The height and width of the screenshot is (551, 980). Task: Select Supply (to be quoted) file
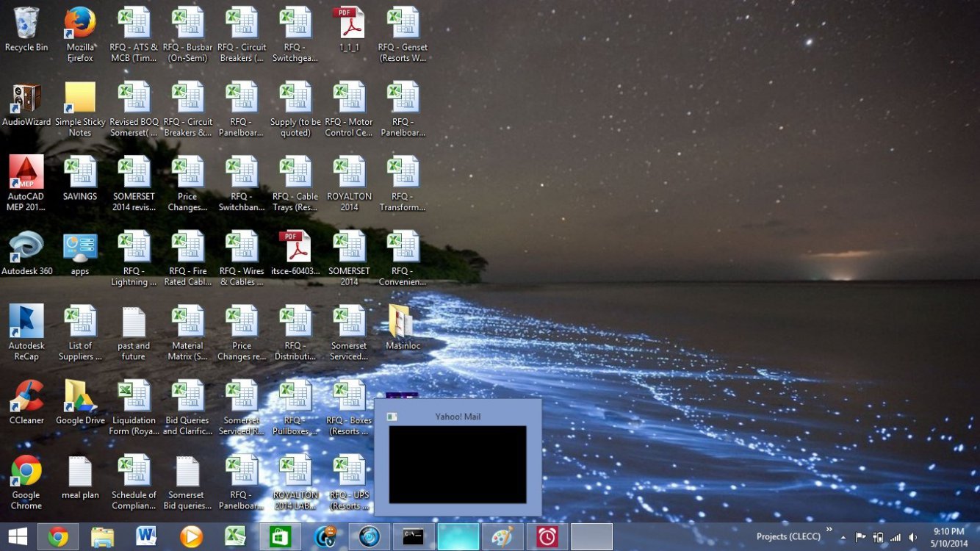295,109
